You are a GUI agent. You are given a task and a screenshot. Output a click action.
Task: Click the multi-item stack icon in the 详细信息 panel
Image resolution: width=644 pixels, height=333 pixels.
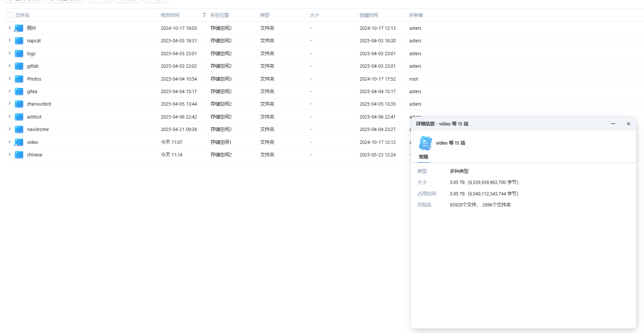[425, 143]
